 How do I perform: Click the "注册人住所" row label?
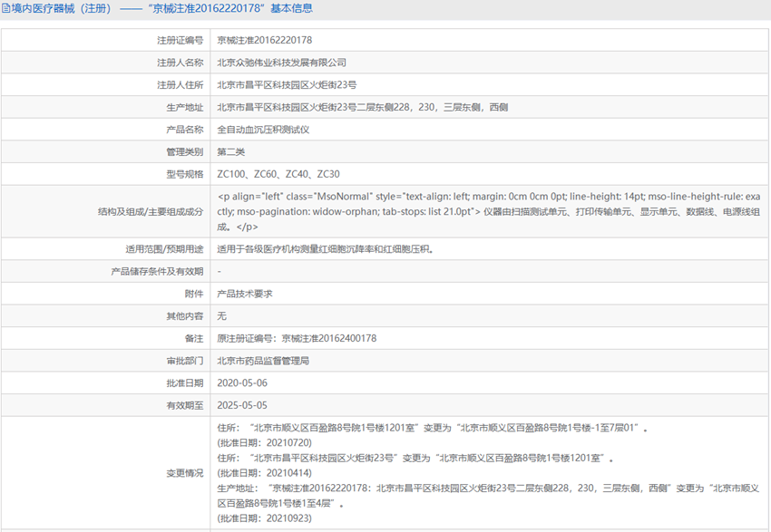pos(180,85)
